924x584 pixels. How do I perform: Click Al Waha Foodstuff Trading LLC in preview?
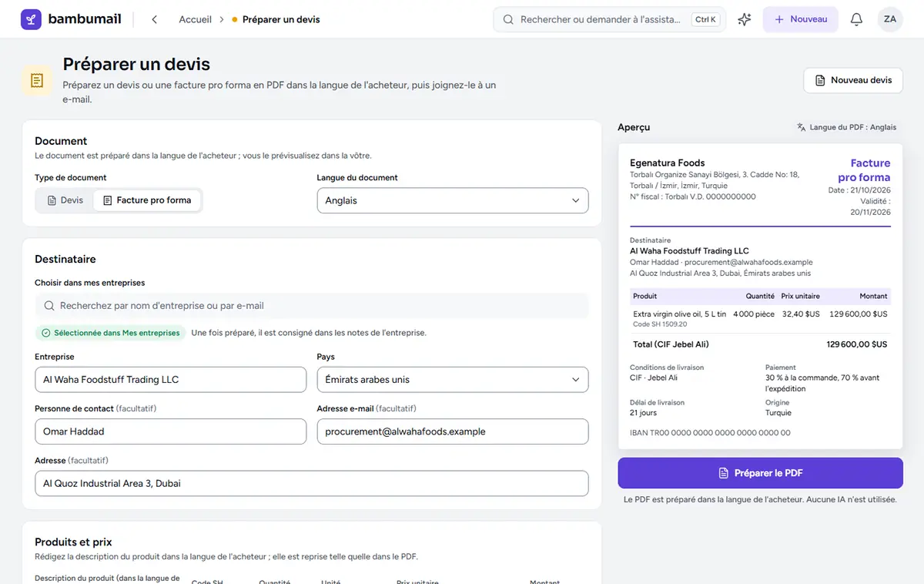(x=689, y=250)
